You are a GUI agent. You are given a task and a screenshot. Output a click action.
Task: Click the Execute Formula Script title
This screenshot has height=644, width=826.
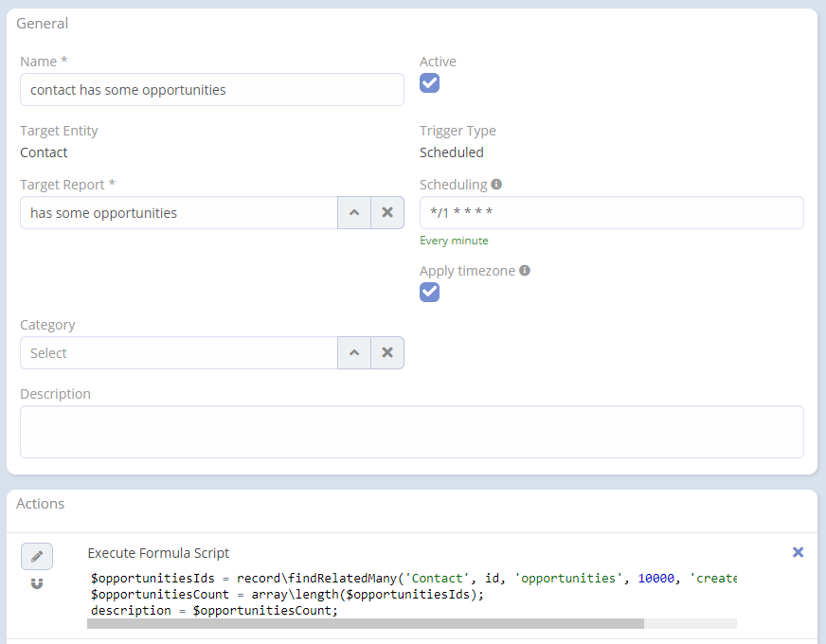tap(158, 553)
